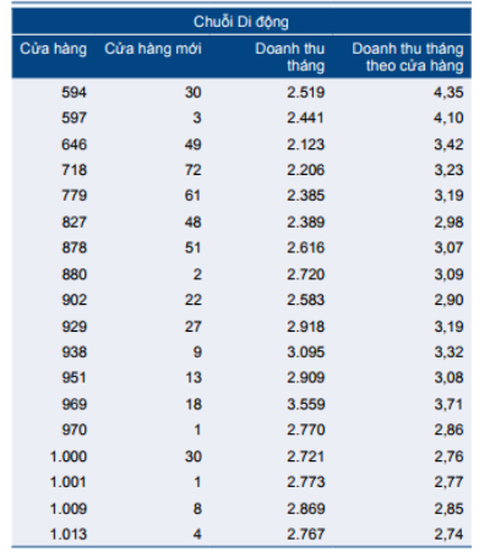Select store count cell 779
This screenshot has width=490, height=552.
(74, 195)
